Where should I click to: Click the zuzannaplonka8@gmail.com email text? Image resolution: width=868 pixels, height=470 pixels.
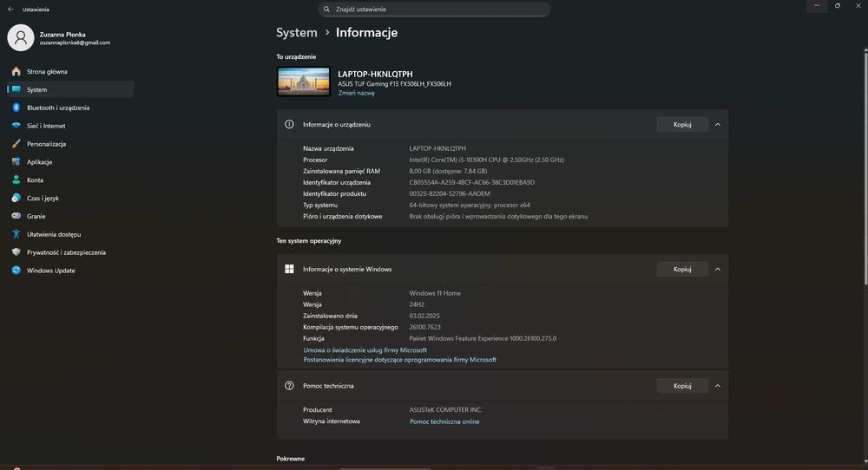(75, 42)
